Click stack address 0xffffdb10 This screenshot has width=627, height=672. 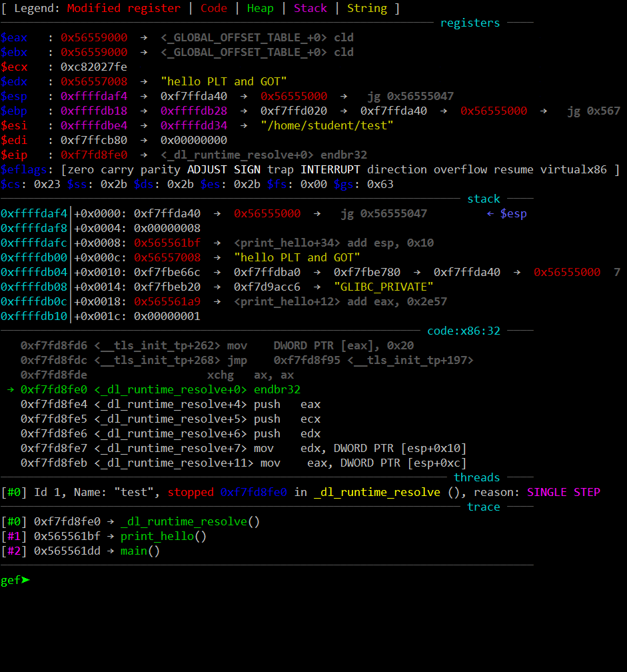point(34,316)
